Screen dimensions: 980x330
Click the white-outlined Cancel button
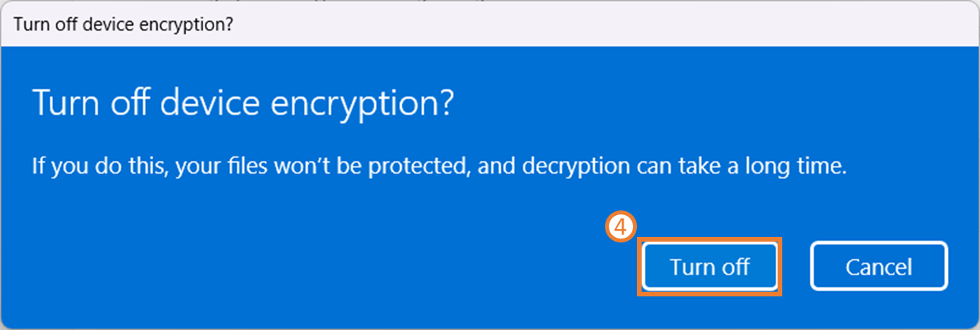coord(878,267)
